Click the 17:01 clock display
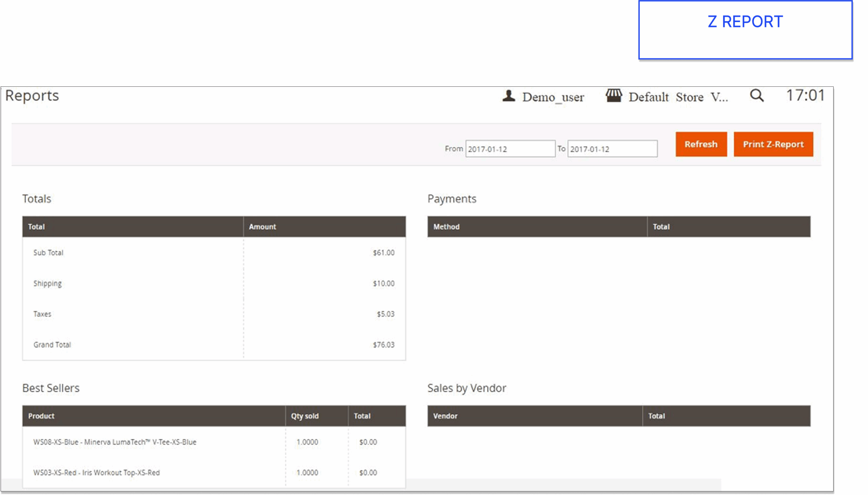This screenshot has height=495, width=868. (805, 96)
